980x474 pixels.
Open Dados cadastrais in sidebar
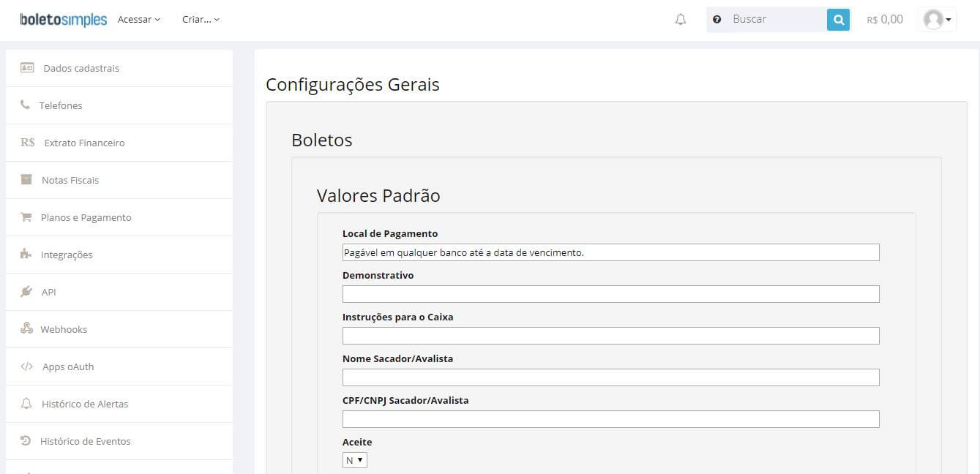click(119, 68)
